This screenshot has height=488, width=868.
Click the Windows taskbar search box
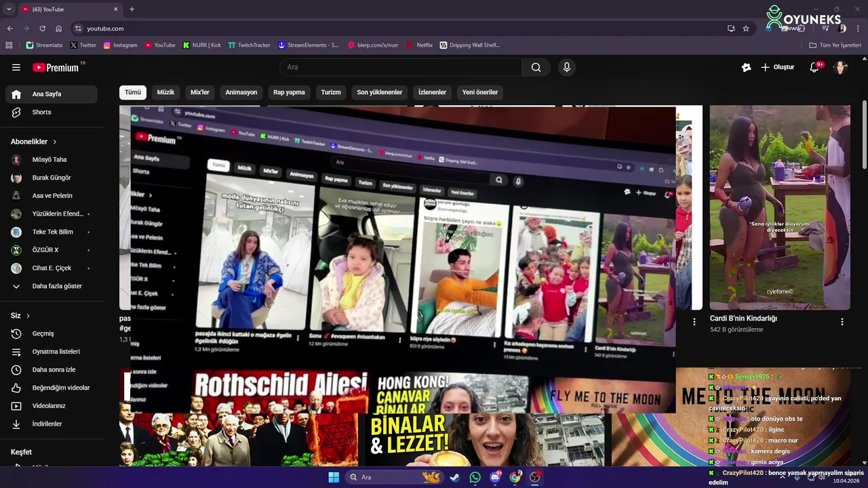coord(395,477)
